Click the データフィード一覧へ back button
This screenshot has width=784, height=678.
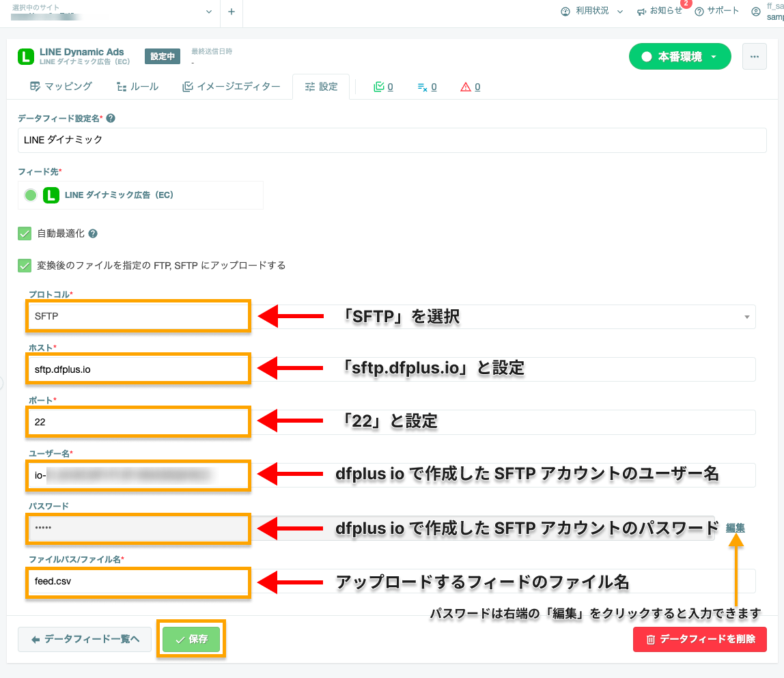pyautogui.click(x=85, y=639)
